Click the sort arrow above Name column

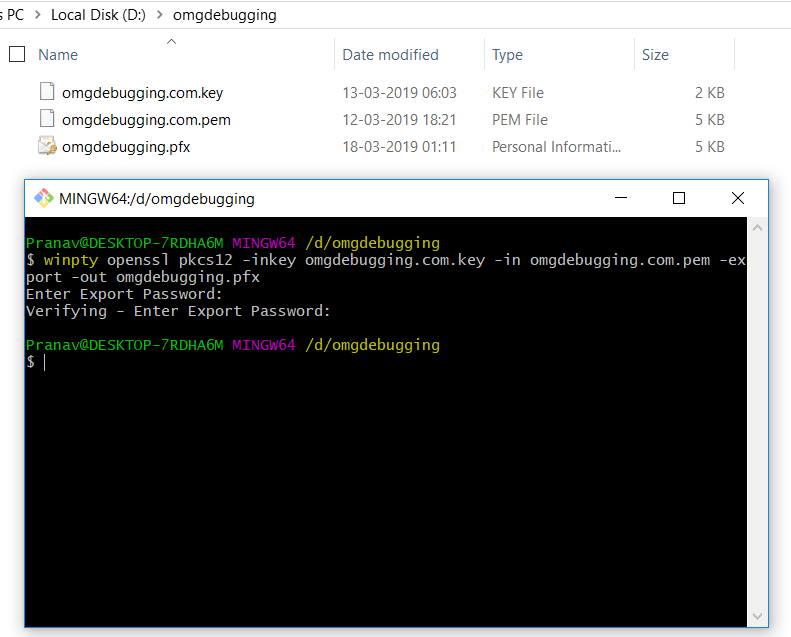click(x=172, y=41)
